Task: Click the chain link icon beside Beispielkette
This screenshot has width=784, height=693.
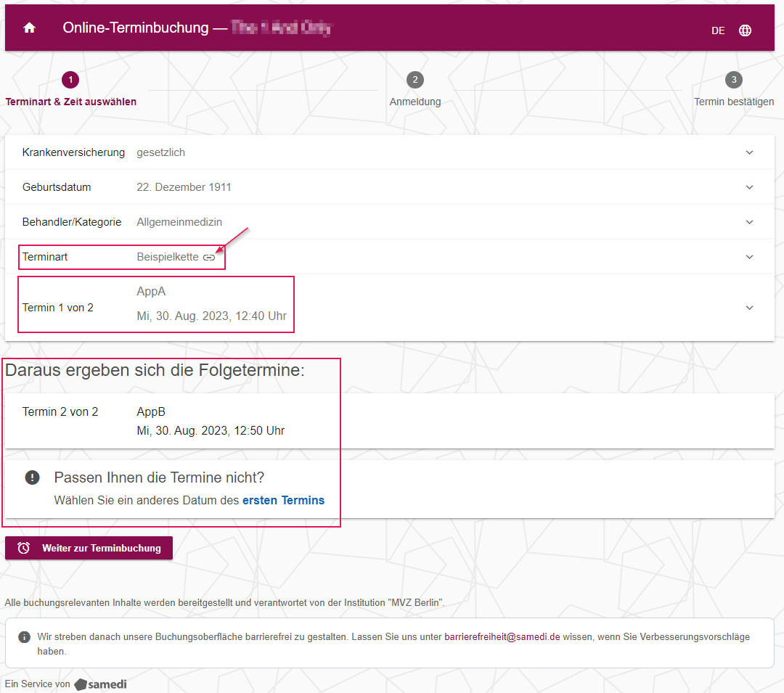Action: (x=209, y=258)
